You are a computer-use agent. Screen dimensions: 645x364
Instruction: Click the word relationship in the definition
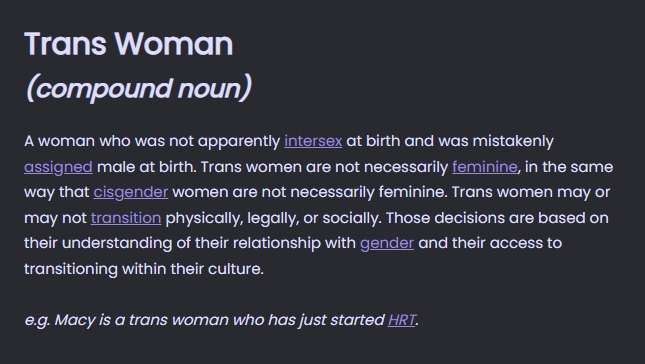coord(276,243)
